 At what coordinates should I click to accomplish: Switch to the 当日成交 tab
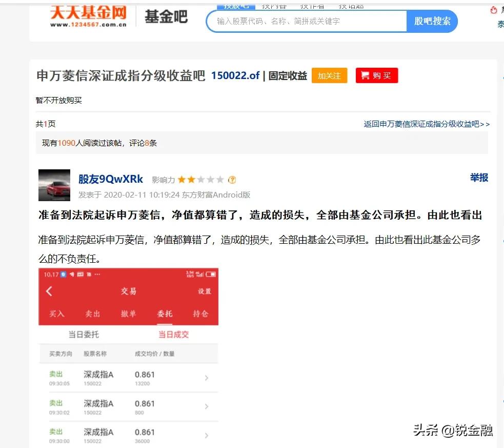174,334
